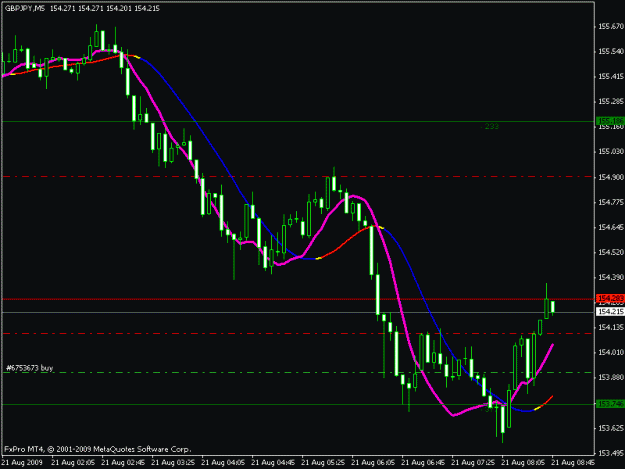The width and height of the screenshot is (625, 469).
Task: Click the green 155.186 price tag
Action: pos(610,121)
